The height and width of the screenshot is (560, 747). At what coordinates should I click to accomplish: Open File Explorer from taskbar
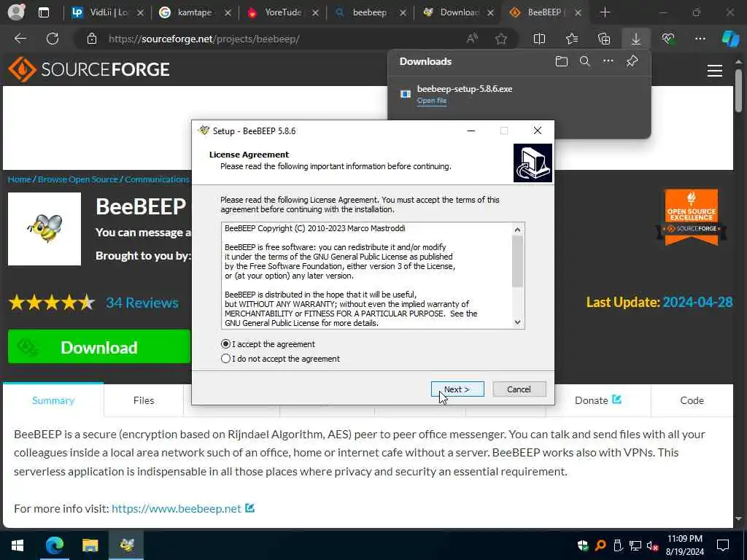point(90,545)
